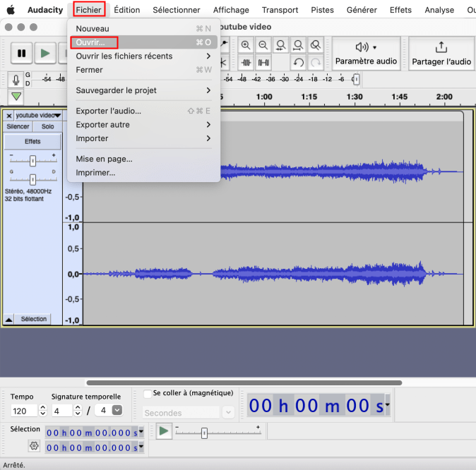Expand Ouvrir les fichiers récents submenu
This screenshot has height=470, width=476.
point(143,56)
